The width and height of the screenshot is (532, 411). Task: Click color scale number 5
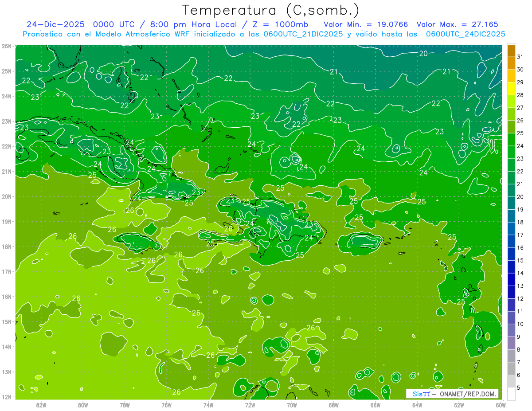pyautogui.click(x=519, y=388)
